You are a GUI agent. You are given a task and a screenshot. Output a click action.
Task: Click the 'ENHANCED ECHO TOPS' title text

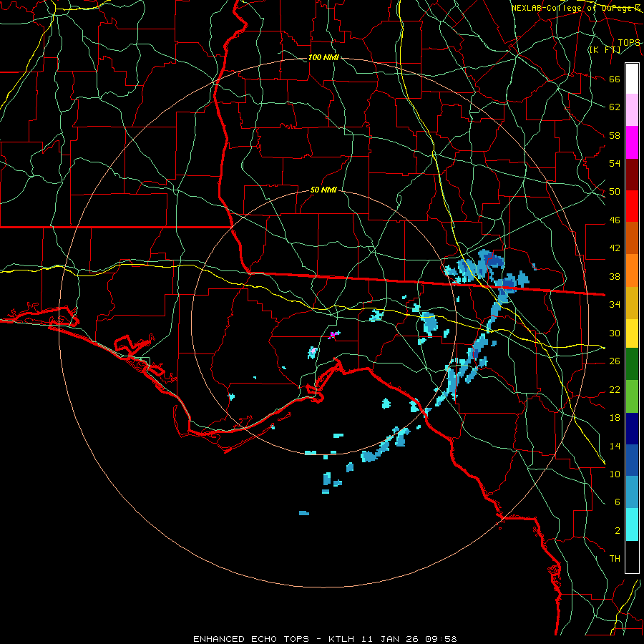click(251, 639)
